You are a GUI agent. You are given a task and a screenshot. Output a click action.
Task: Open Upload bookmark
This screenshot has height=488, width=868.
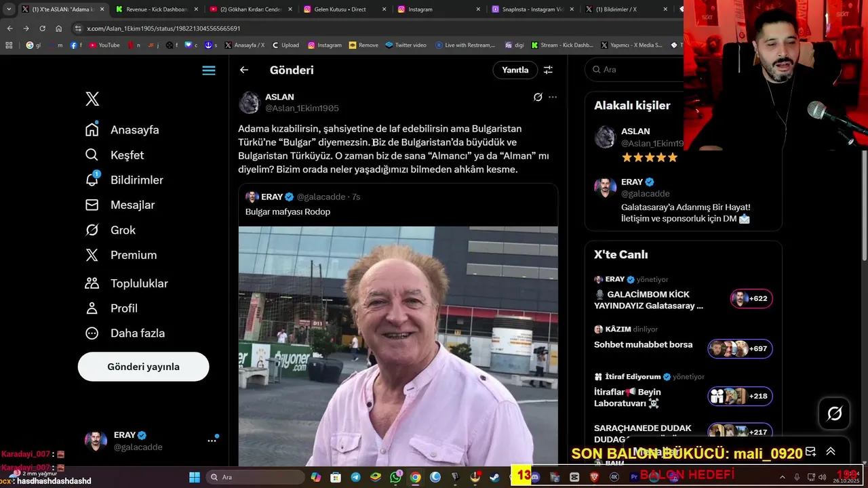click(285, 45)
